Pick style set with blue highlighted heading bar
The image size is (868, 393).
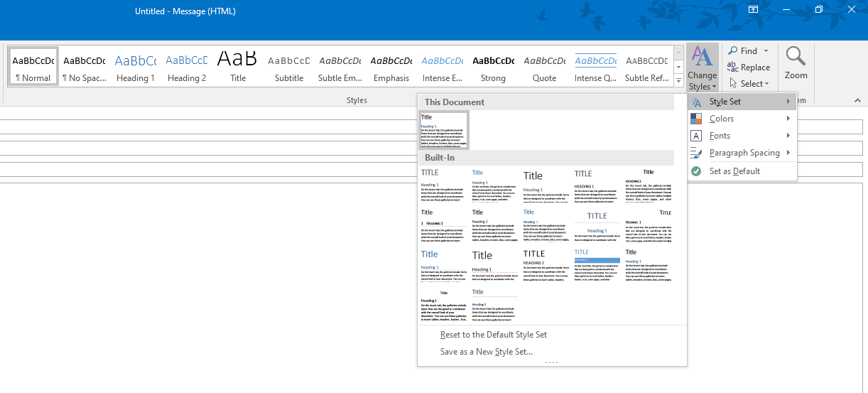coord(597,265)
